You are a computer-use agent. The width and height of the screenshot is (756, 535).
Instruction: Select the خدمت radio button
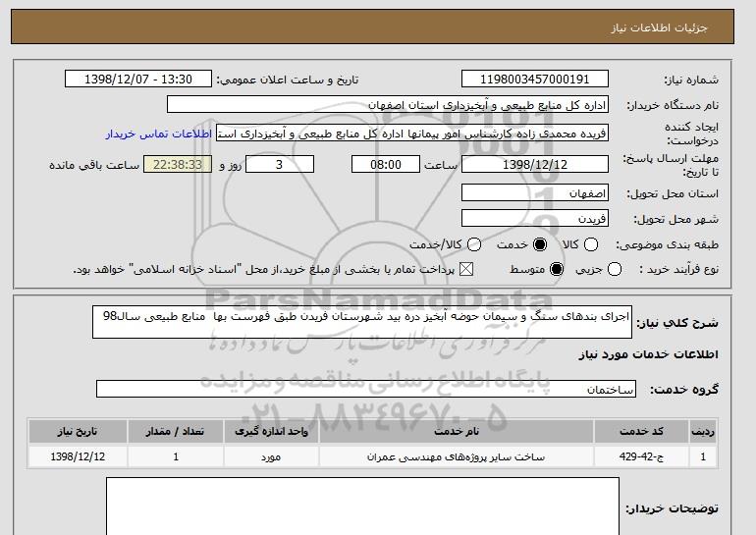[x=540, y=244]
